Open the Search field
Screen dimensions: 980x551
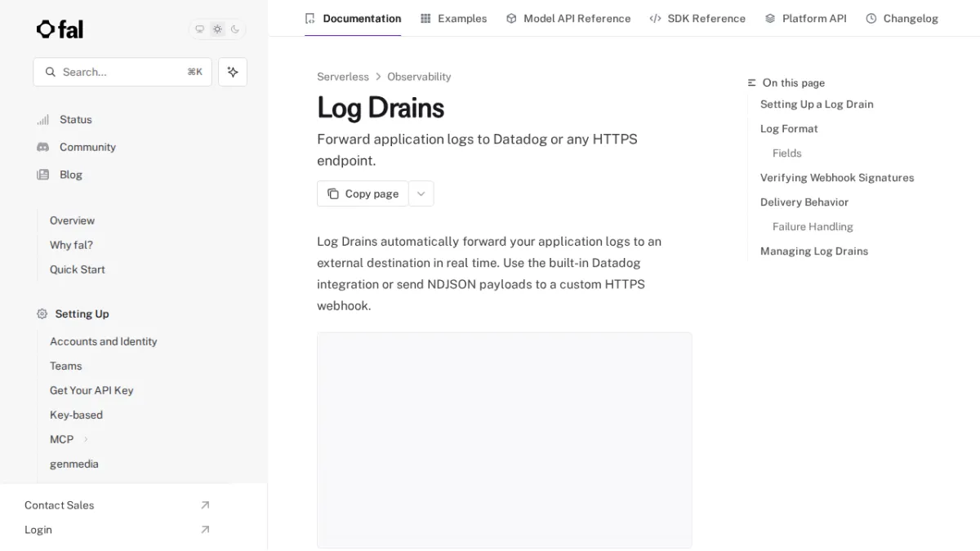pos(122,72)
